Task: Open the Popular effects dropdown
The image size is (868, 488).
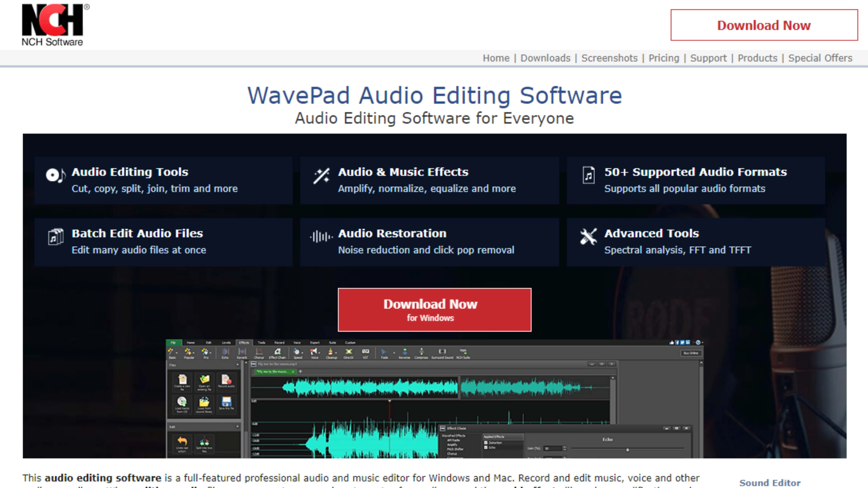Action: [194, 353]
